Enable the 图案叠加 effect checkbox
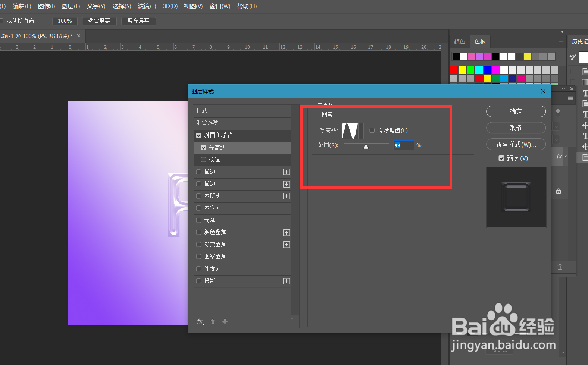The width and height of the screenshot is (588, 365). [x=198, y=257]
